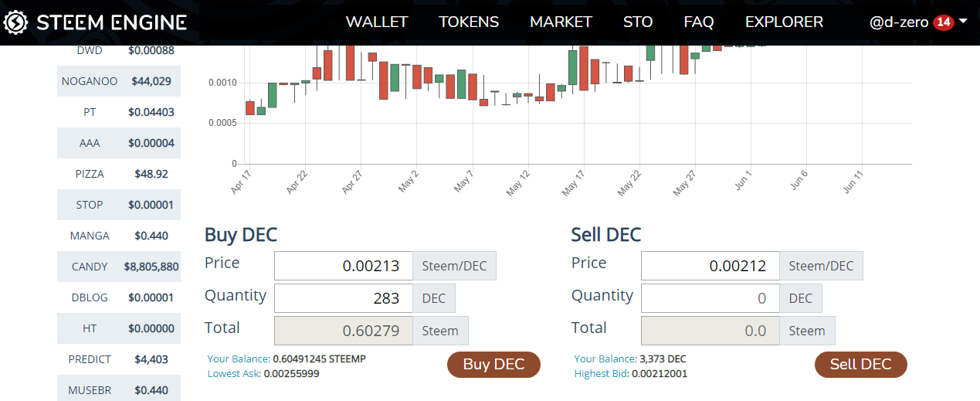Click the Steem Engine gear logo icon

(x=17, y=22)
